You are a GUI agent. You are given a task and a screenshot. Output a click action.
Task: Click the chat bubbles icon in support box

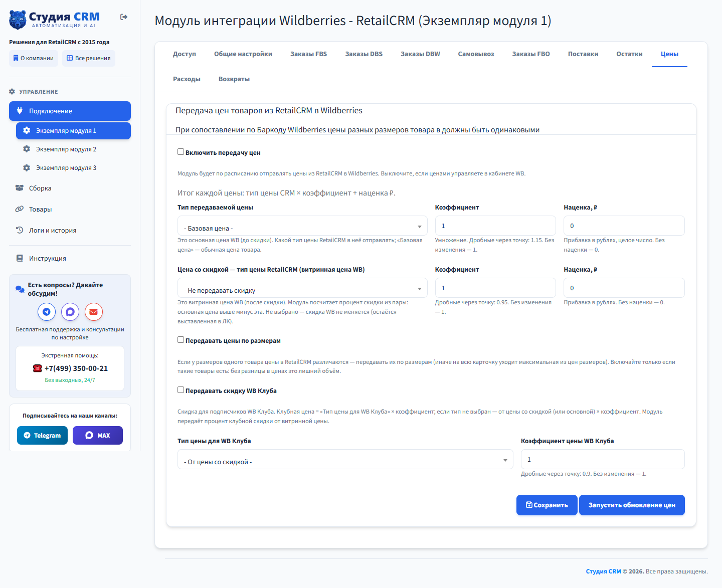click(20, 289)
